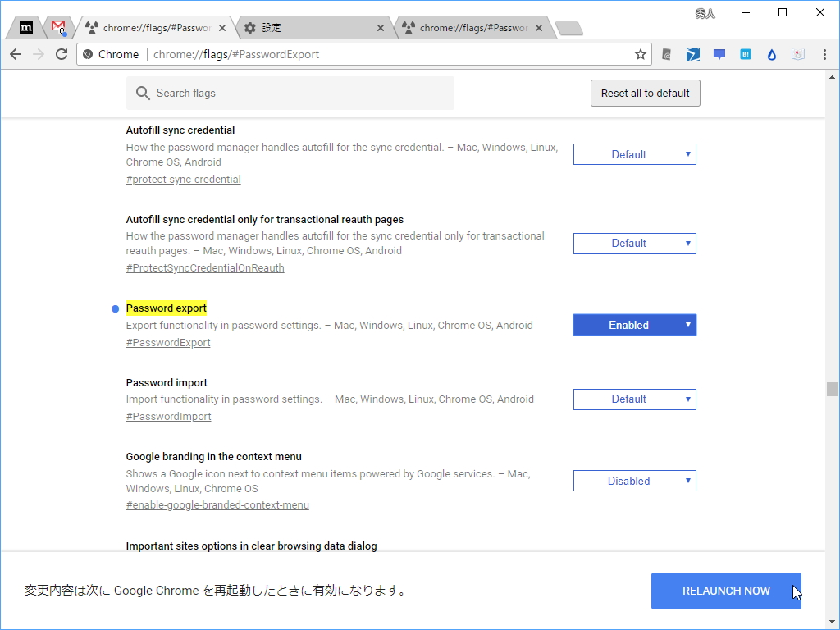Viewport: 840px width, 630px height.
Task: Click Reset all to default
Action: [x=645, y=93]
